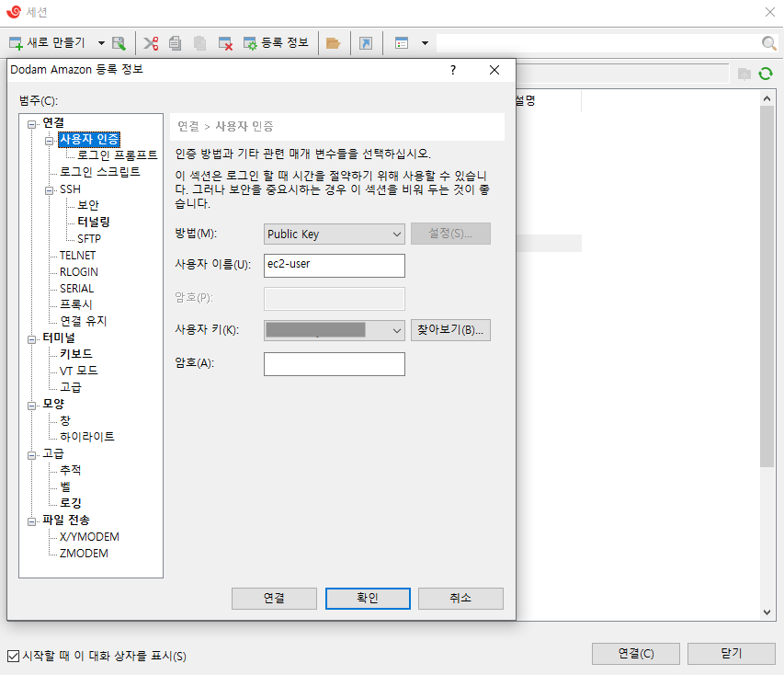Image resolution: width=784 pixels, height=675 pixels.
Task: Select 고급 under 터미널
Action: (71, 387)
